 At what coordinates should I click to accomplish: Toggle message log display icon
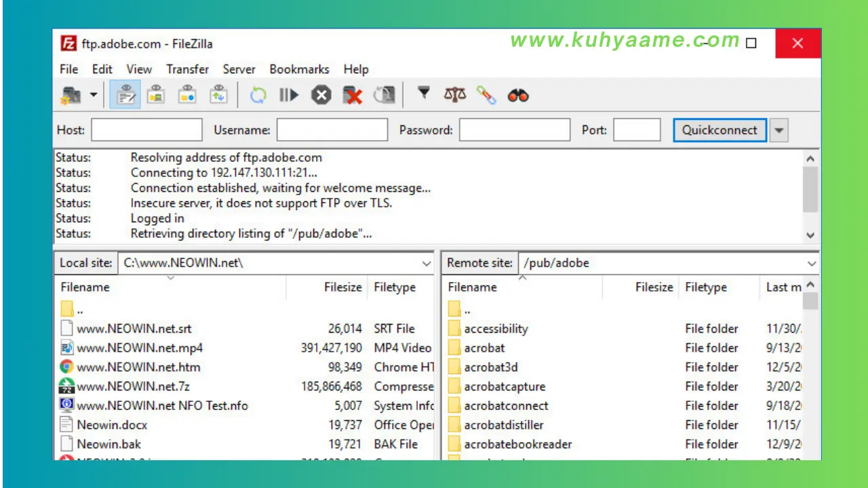125,96
